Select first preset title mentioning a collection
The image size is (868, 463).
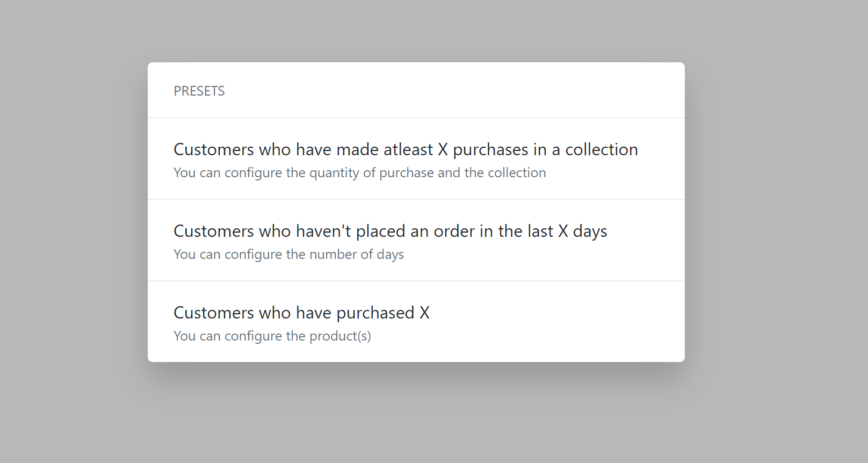coord(406,149)
